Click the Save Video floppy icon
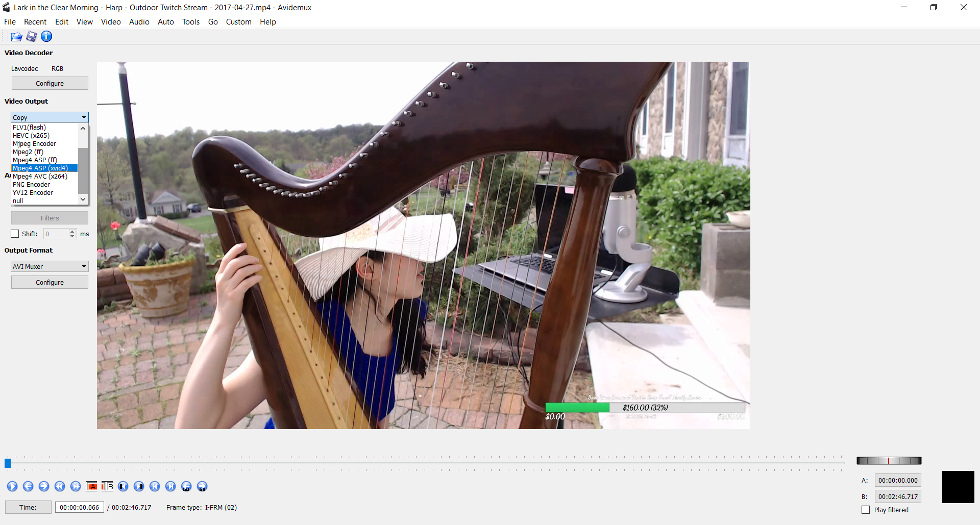Screen dimensions: 980x525 (32, 36)
